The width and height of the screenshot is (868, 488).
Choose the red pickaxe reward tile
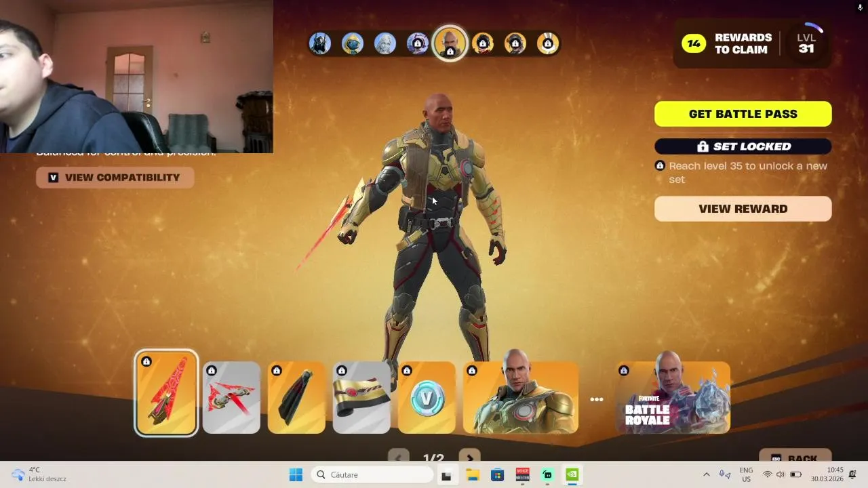[166, 392]
